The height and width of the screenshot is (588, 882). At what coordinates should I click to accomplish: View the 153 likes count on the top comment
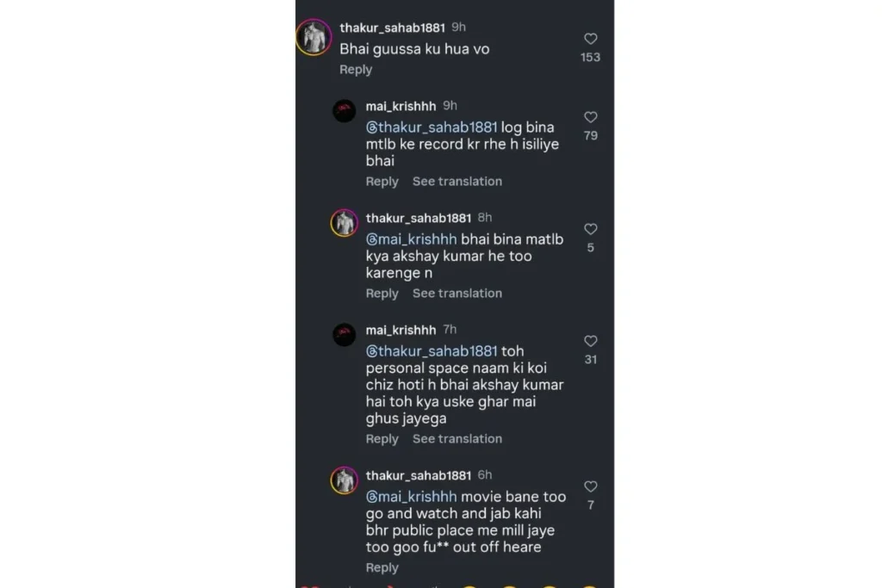pos(590,57)
